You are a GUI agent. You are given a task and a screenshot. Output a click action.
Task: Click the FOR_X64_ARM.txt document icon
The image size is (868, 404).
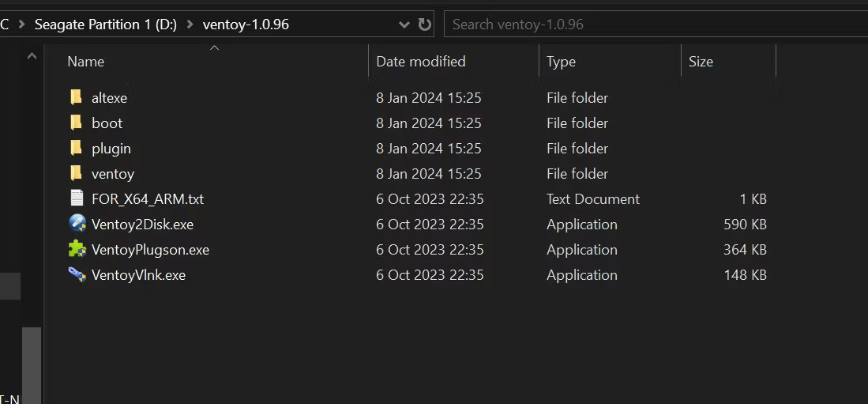76,198
